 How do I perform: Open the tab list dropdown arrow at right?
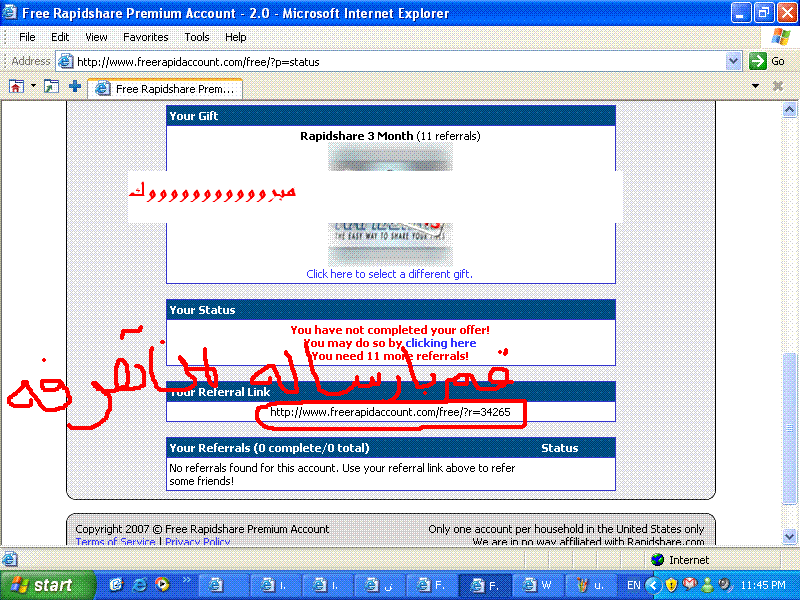coord(755,86)
